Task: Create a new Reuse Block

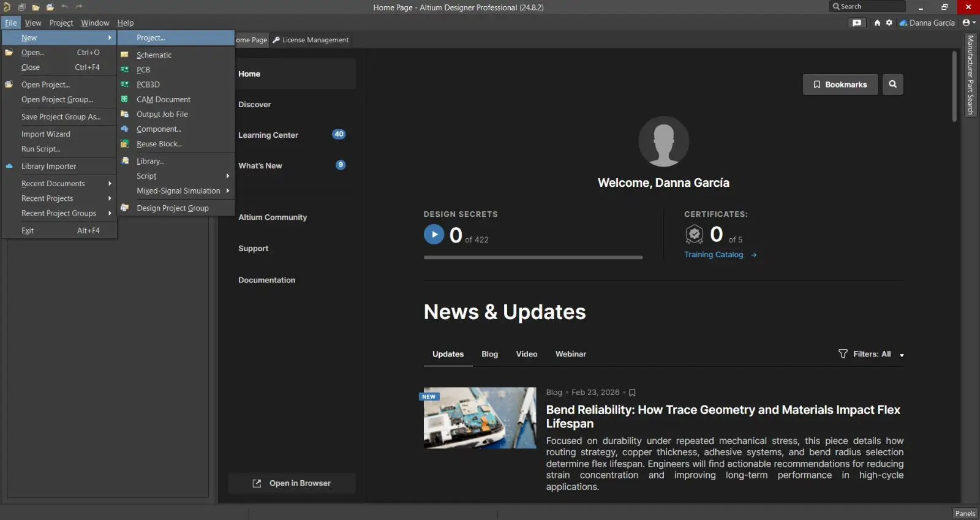Action: 176,144
